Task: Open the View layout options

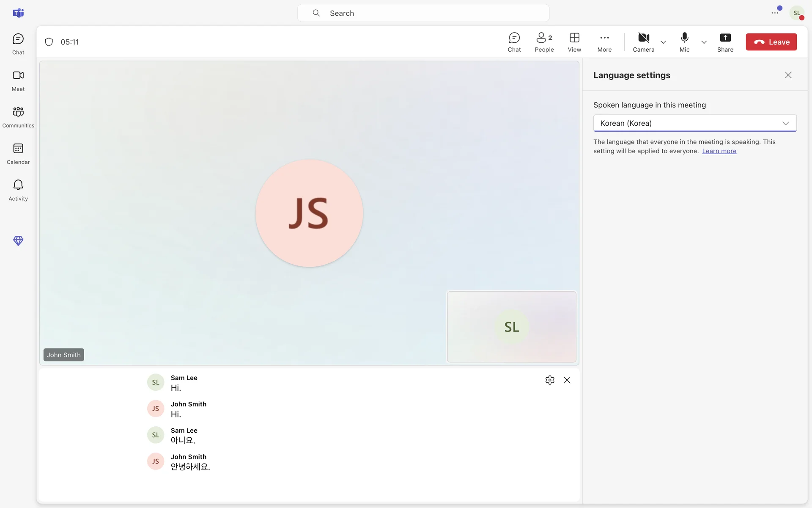Action: click(574, 42)
